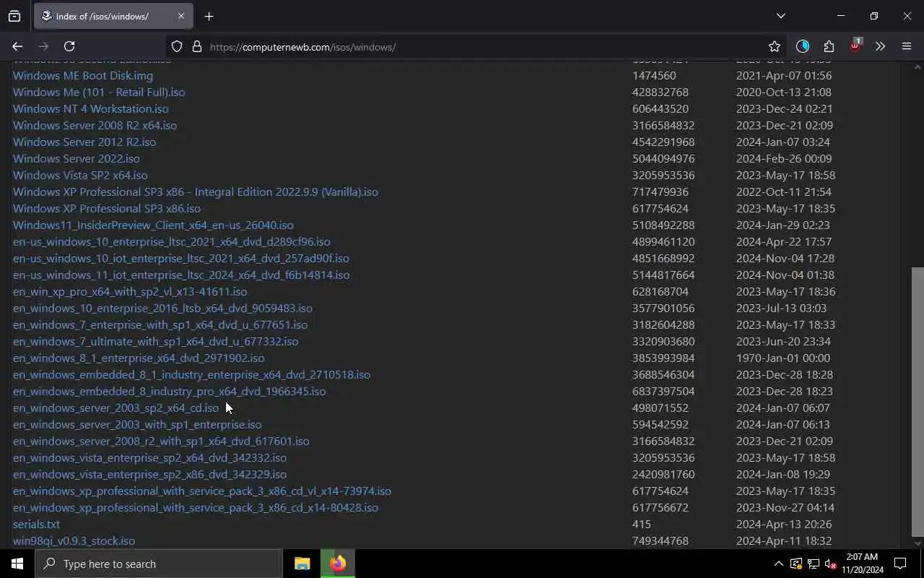924x578 pixels.
Task: Download XP SP3 x86 cd_x14-80428.iso
Action: 196,507
